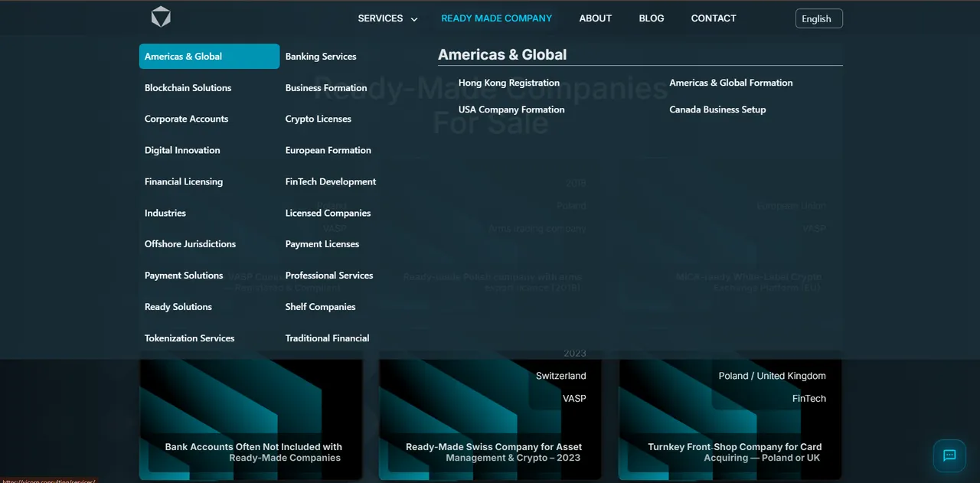Select Tokenization Services menu item
Image resolution: width=980 pixels, height=483 pixels.
[190, 338]
